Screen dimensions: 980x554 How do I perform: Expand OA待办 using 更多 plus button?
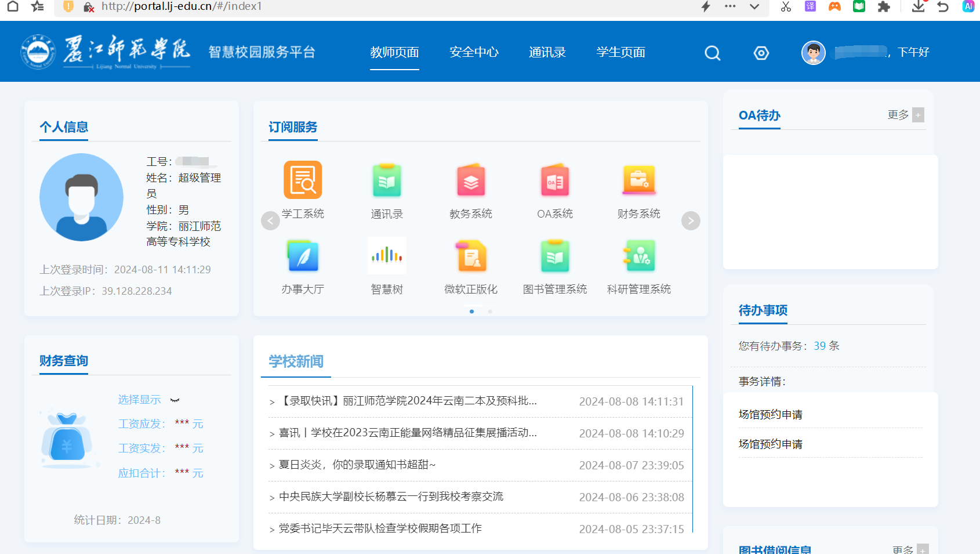click(917, 115)
